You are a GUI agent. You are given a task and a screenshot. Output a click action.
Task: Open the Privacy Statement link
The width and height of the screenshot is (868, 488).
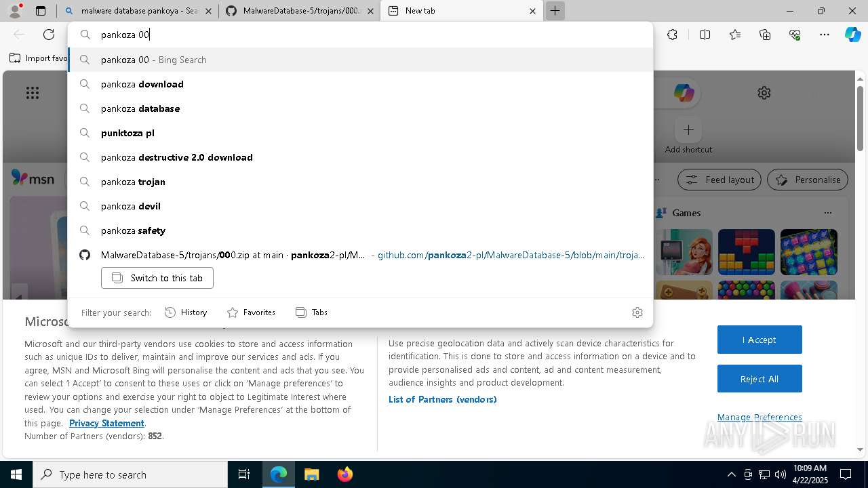point(106,423)
